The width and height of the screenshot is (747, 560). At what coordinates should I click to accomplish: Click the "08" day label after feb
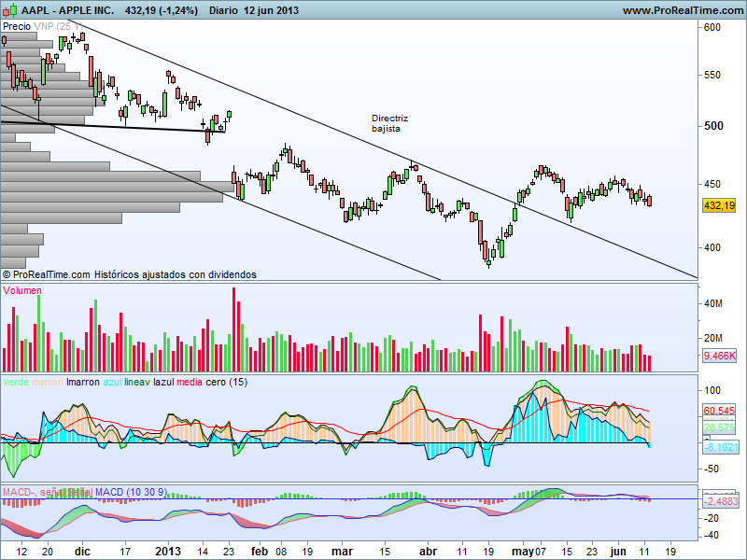coord(281,552)
